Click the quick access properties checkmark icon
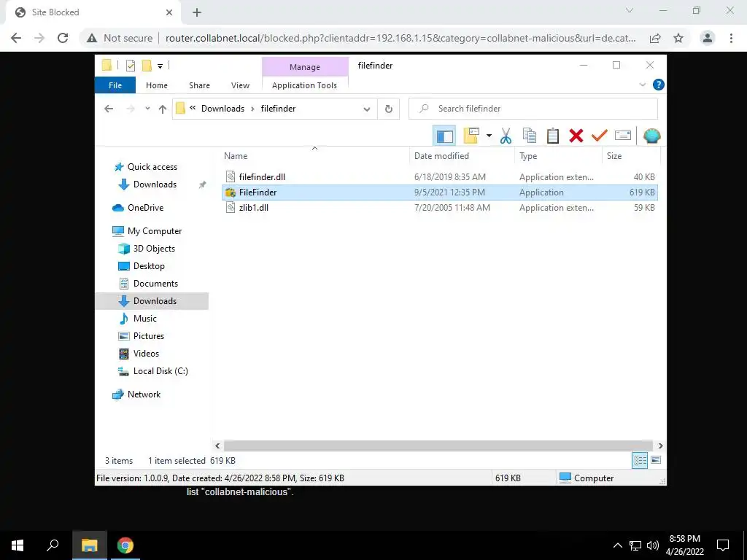 click(130, 66)
